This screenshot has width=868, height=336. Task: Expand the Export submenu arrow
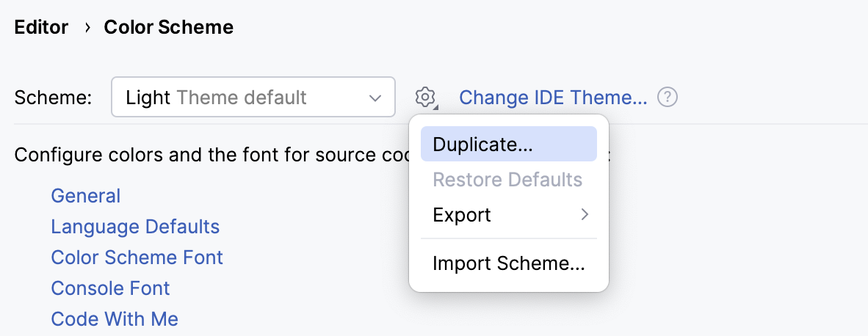[x=585, y=215]
